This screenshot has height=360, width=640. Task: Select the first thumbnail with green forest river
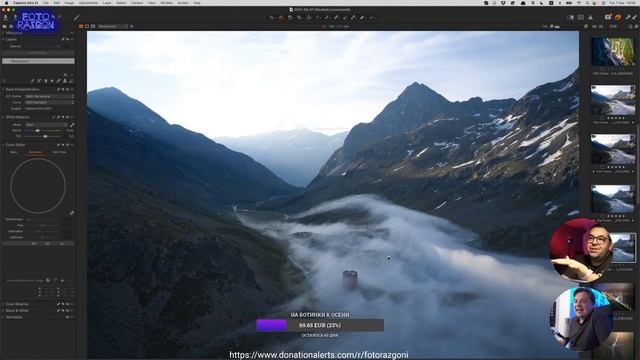pyautogui.click(x=613, y=52)
